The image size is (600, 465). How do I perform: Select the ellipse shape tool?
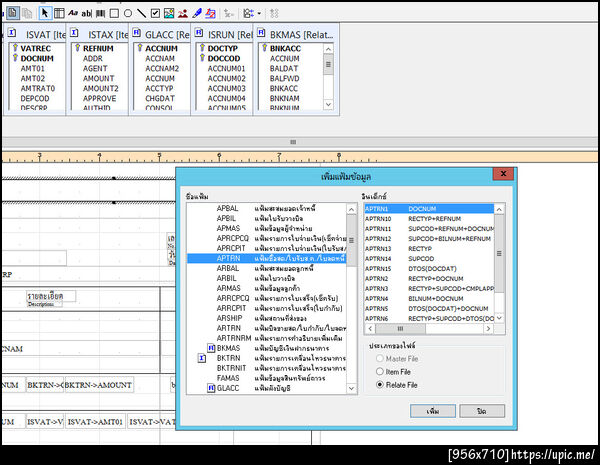click(128, 13)
